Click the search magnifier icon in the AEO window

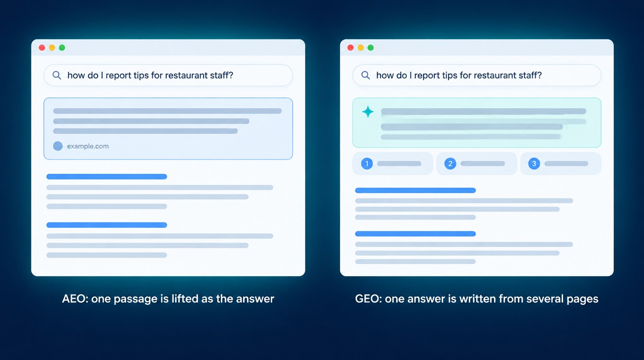57,75
